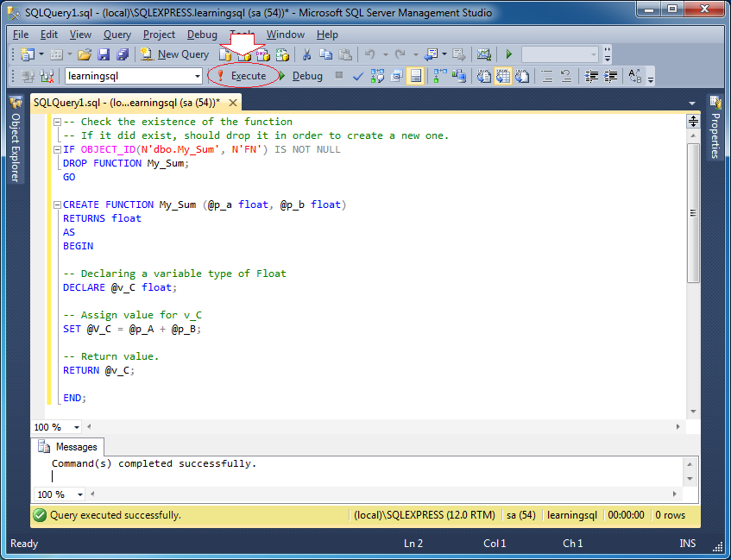Click the Execute button
Image resolution: width=731 pixels, height=560 pixels.
click(x=243, y=76)
